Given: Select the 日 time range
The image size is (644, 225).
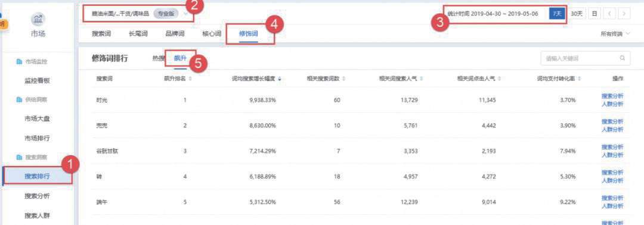Looking at the screenshot, I should coord(595,14).
